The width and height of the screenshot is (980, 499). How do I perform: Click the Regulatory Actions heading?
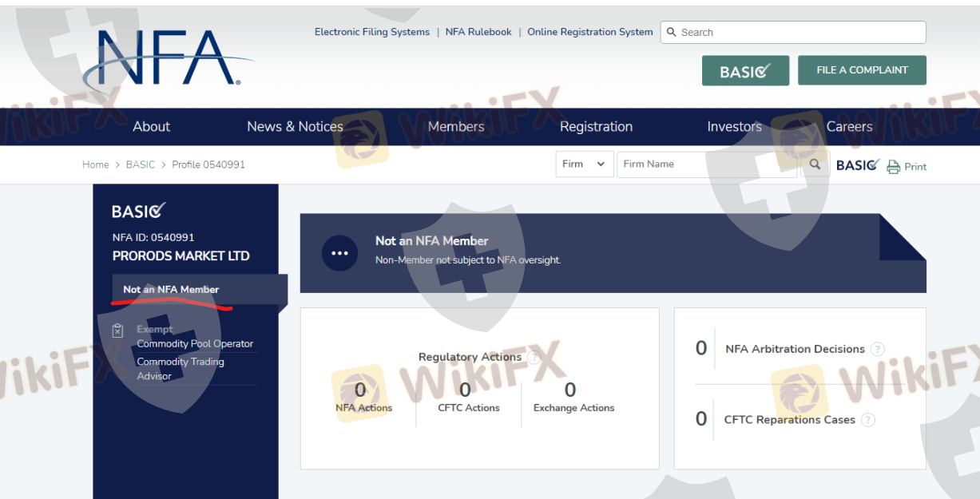point(470,357)
